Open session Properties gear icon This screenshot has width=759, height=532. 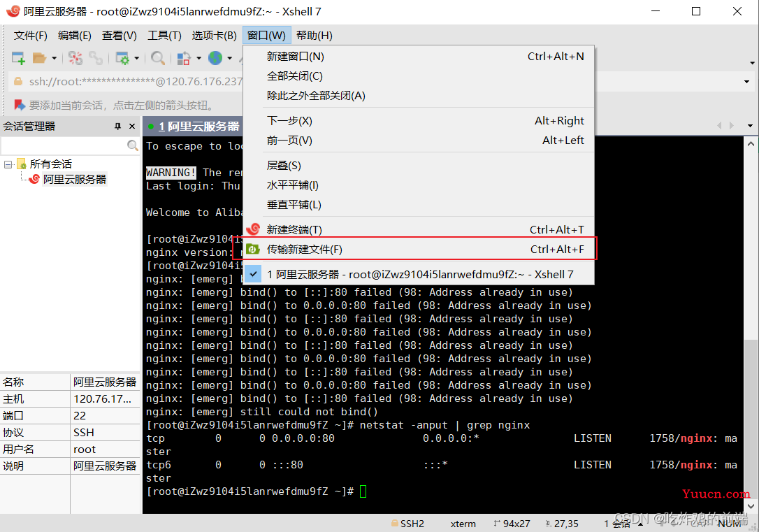point(122,58)
